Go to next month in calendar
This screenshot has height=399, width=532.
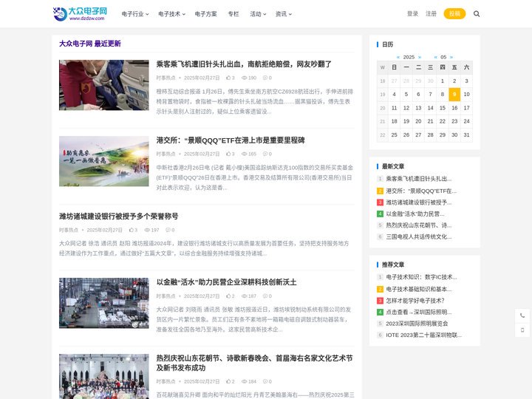pos(451,57)
